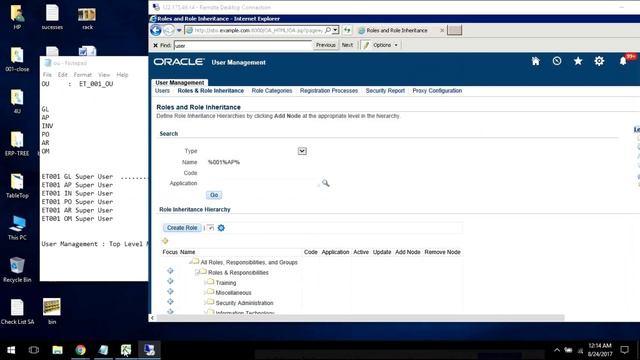Close the Find bar with X
This screenshot has height=360, width=640.
[x=155, y=45]
